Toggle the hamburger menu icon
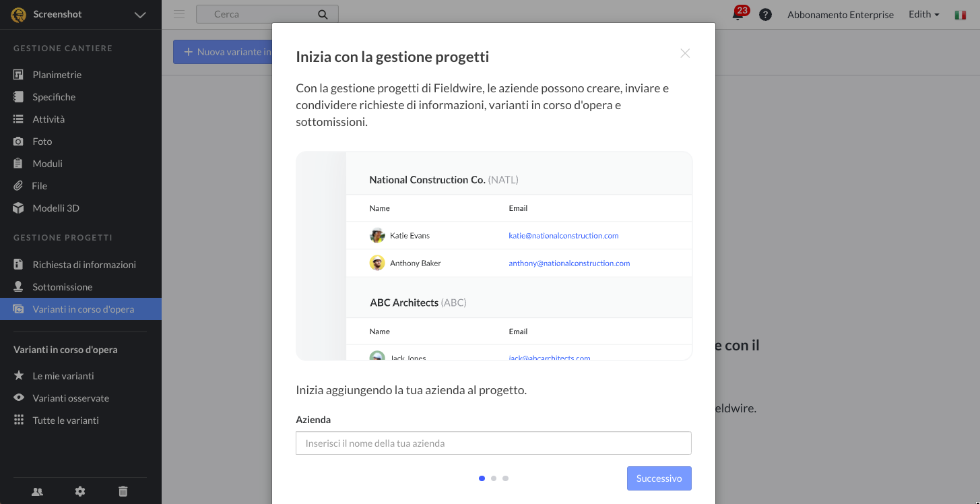The height and width of the screenshot is (504, 980). tap(179, 14)
